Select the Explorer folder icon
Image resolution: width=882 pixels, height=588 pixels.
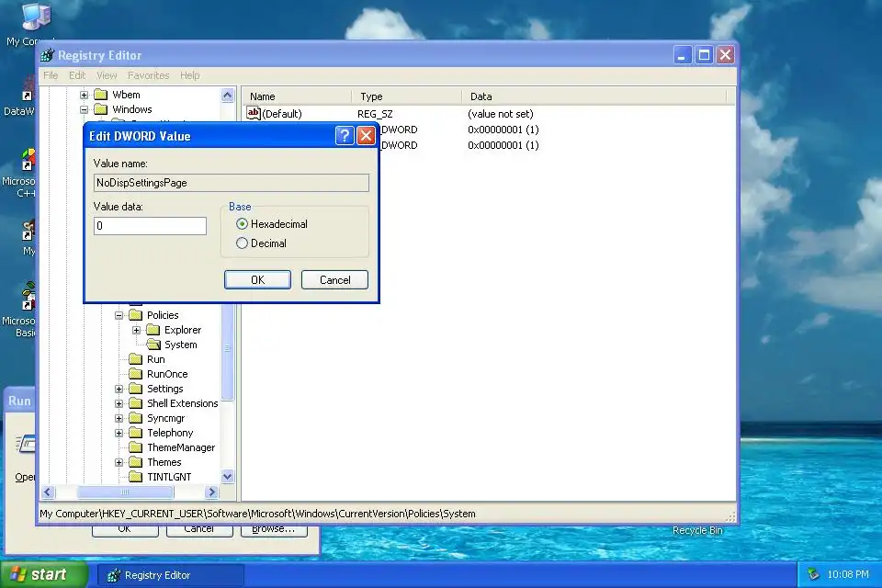coord(153,330)
